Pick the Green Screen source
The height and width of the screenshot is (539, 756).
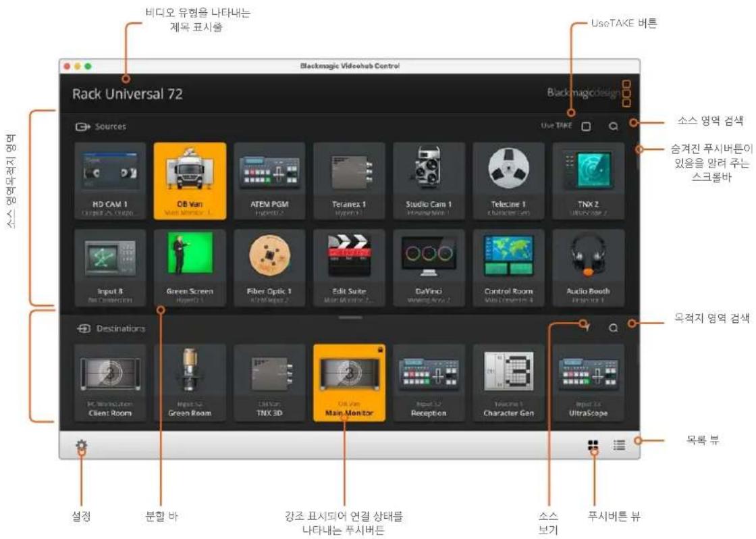pyautogui.click(x=190, y=267)
